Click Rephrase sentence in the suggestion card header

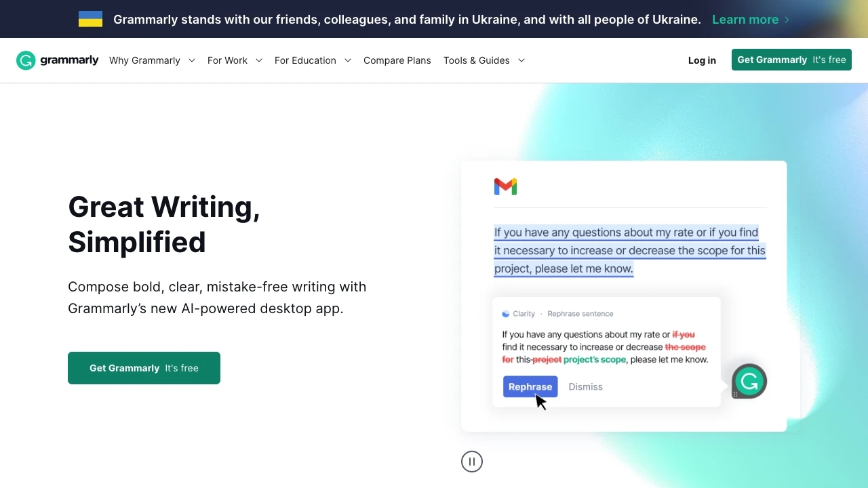pos(580,313)
